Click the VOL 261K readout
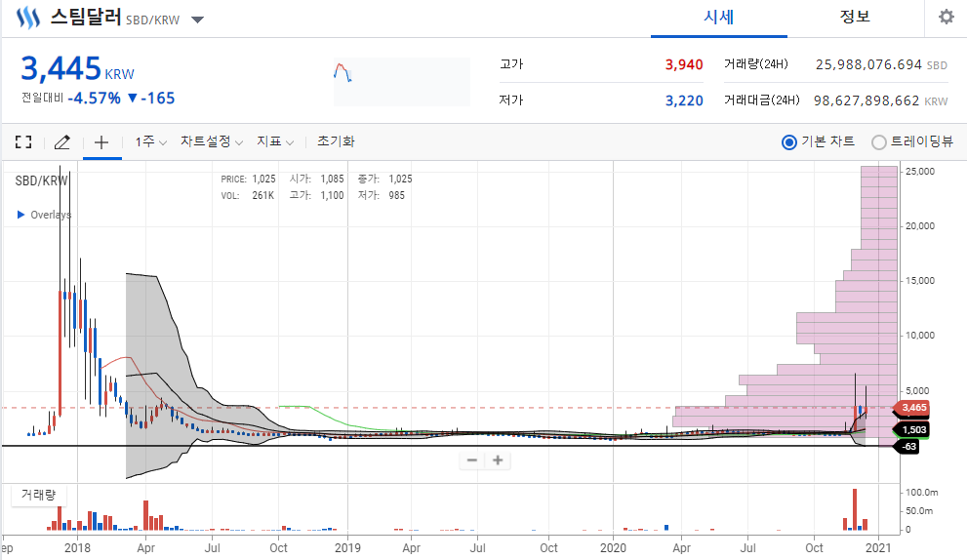This screenshot has width=967, height=560. click(x=247, y=195)
